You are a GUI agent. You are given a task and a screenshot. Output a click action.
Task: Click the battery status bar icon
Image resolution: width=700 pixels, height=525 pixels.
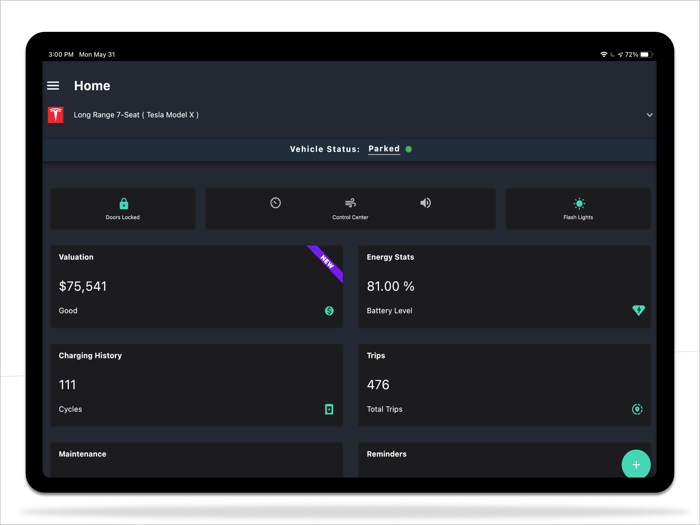click(x=646, y=54)
